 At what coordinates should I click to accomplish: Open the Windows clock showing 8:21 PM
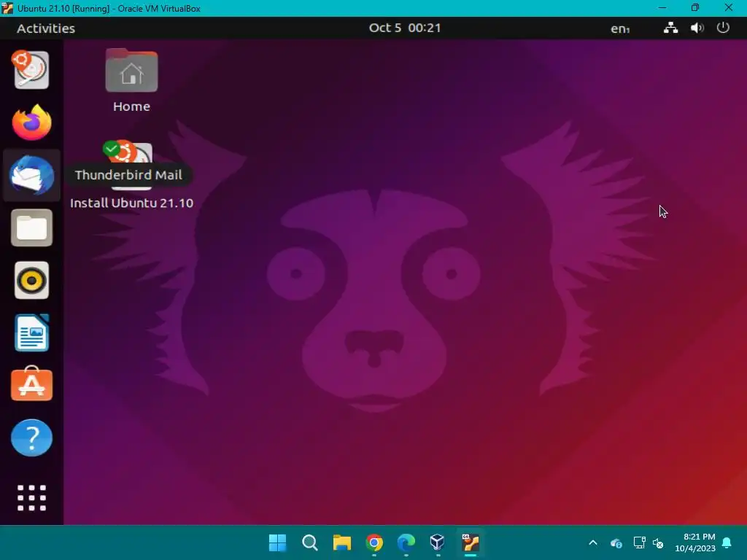[695, 542]
